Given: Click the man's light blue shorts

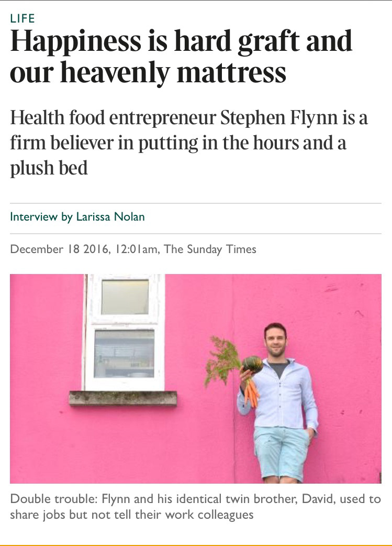Looking at the screenshot, I should pos(281,453).
